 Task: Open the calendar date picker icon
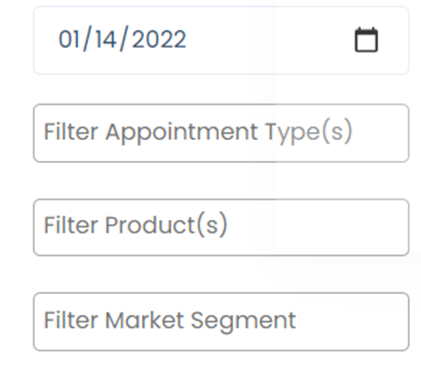pyautogui.click(x=366, y=40)
